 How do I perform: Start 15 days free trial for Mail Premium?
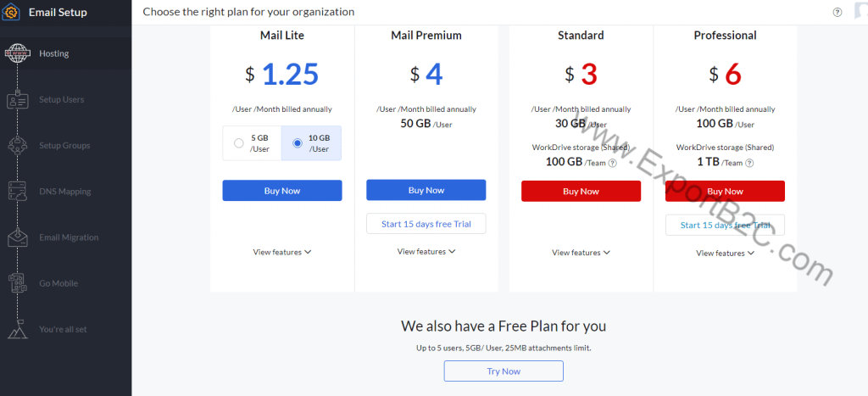[426, 224]
